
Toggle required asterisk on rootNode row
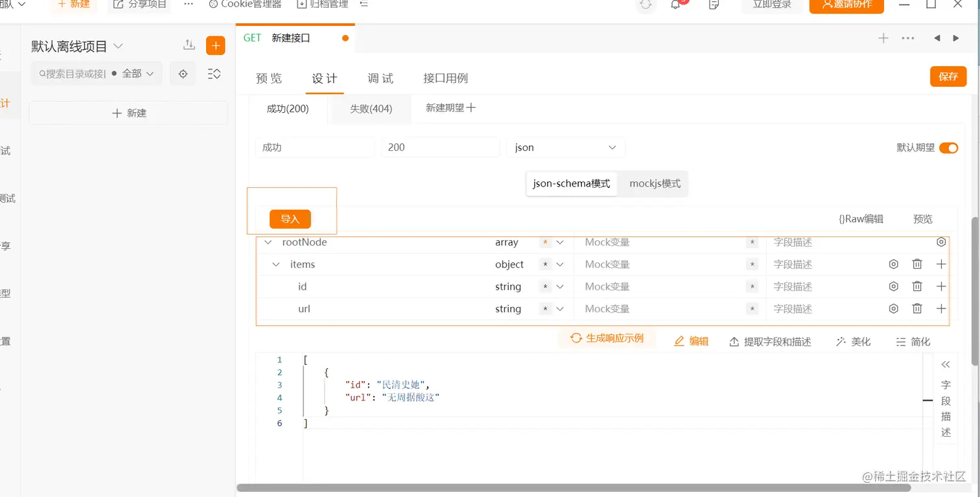click(546, 242)
